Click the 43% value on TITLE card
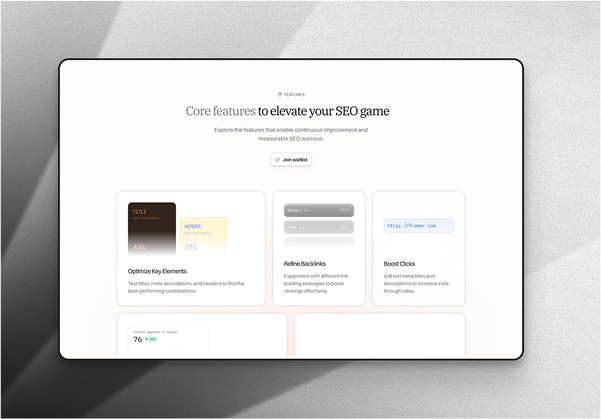This screenshot has width=601, height=419. pyautogui.click(x=139, y=246)
